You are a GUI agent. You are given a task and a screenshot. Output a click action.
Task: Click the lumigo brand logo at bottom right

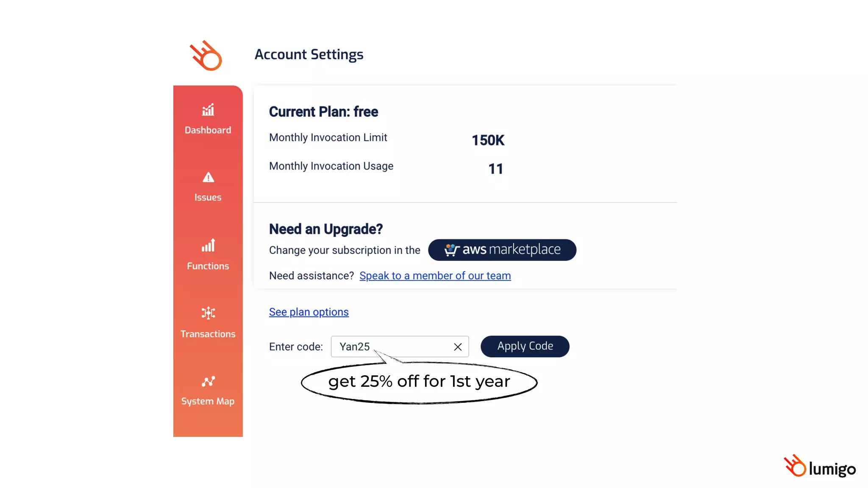(x=820, y=467)
